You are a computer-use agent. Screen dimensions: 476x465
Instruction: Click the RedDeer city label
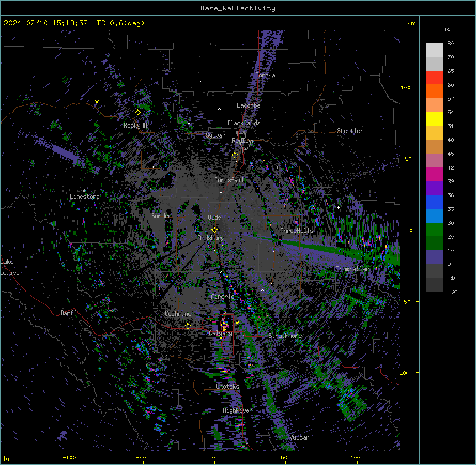[x=243, y=141]
